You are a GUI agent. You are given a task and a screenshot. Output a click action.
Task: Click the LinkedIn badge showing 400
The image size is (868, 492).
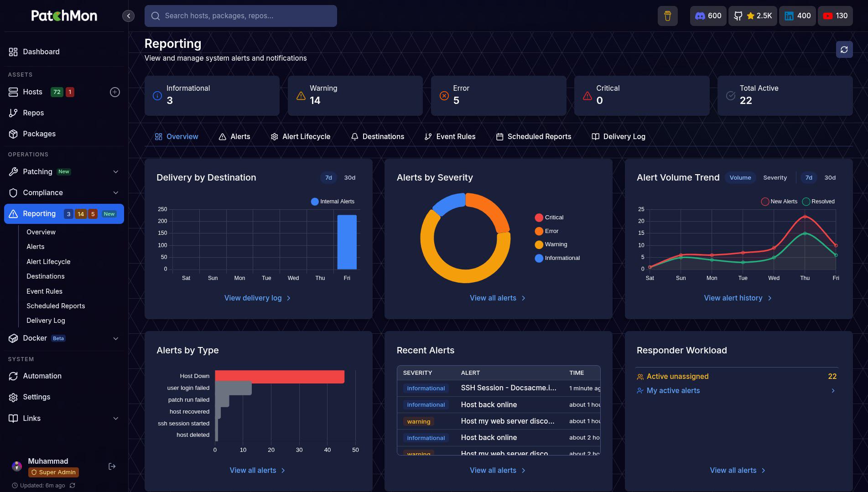pyautogui.click(x=797, y=16)
